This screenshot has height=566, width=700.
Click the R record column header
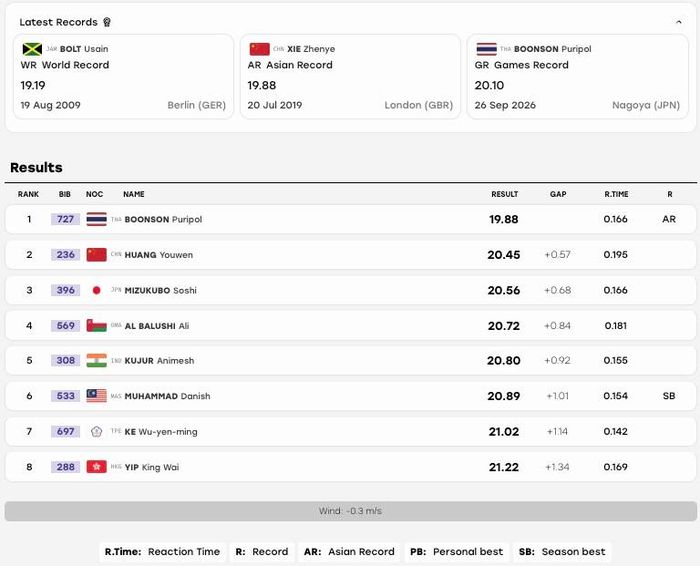670,194
